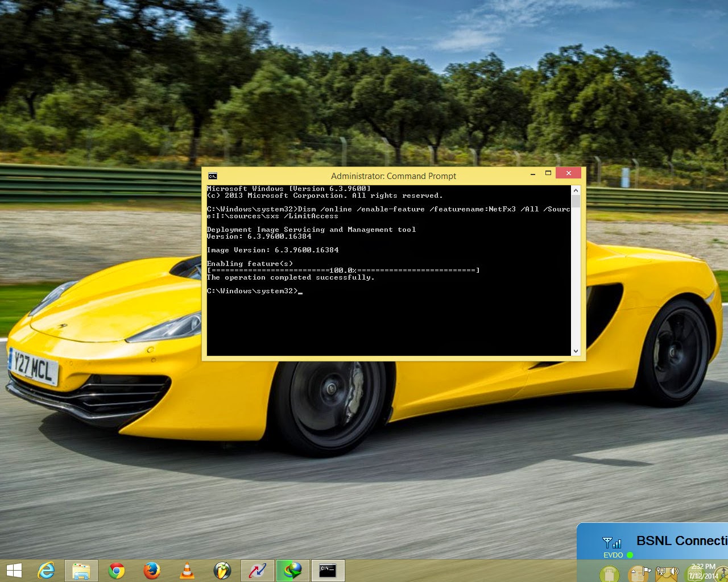728x582 pixels.
Task: Show hidden tray icons arrow
Action: (633, 571)
